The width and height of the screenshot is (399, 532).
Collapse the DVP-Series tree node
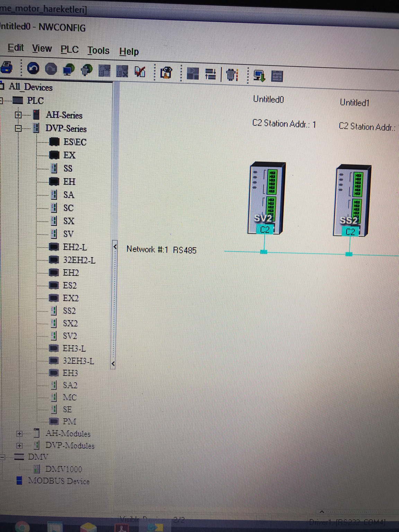18,128
